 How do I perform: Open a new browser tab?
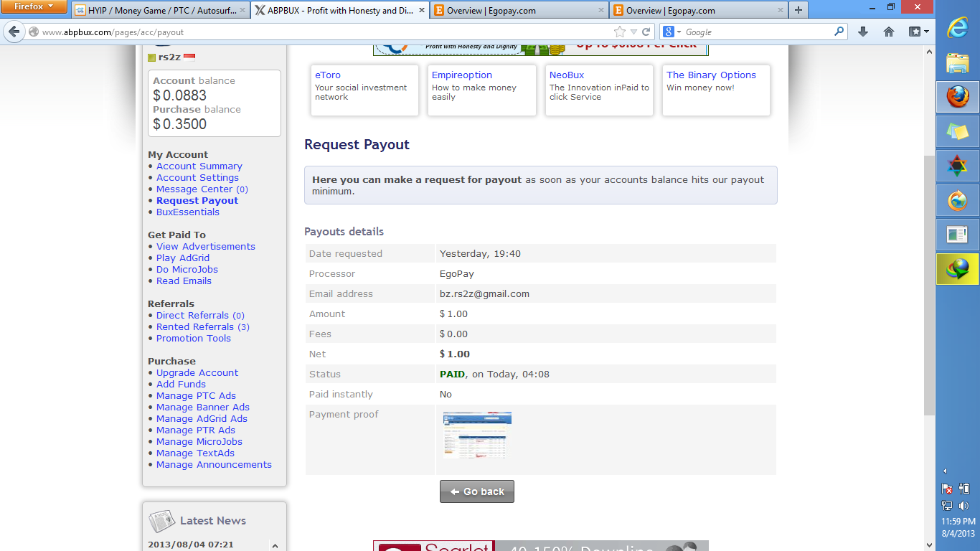[x=798, y=11]
